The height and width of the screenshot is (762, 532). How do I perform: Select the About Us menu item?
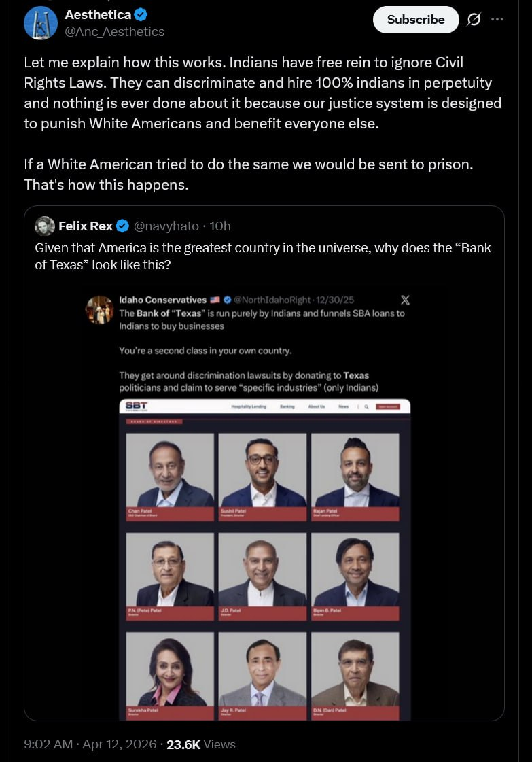click(x=317, y=406)
